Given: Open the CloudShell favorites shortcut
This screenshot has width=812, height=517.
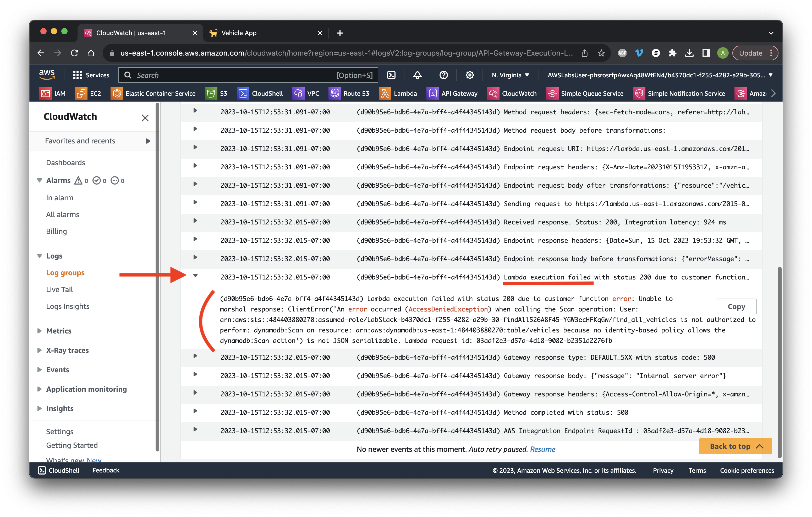Looking at the screenshot, I should (260, 94).
